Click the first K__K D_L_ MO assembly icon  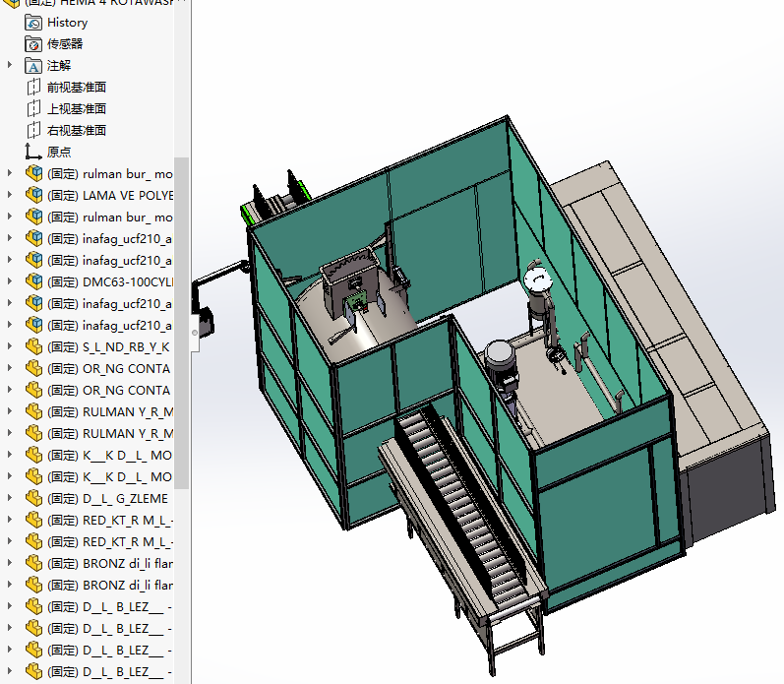[34, 455]
